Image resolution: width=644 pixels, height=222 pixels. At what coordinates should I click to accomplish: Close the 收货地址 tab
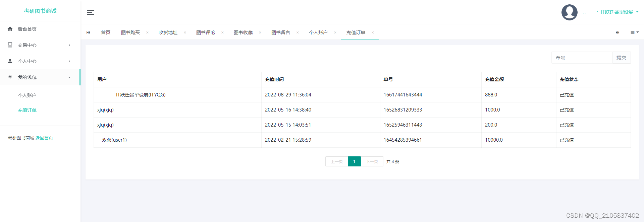185,32
